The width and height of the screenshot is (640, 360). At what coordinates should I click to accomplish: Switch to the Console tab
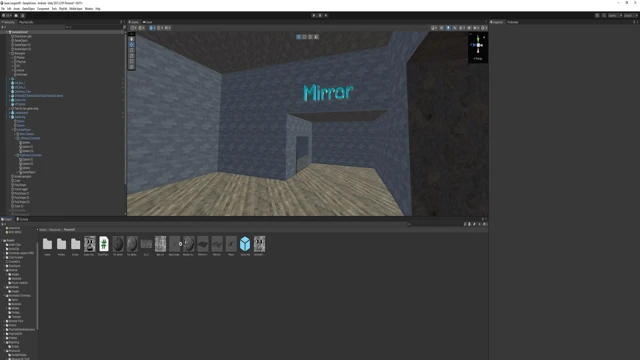[22, 219]
